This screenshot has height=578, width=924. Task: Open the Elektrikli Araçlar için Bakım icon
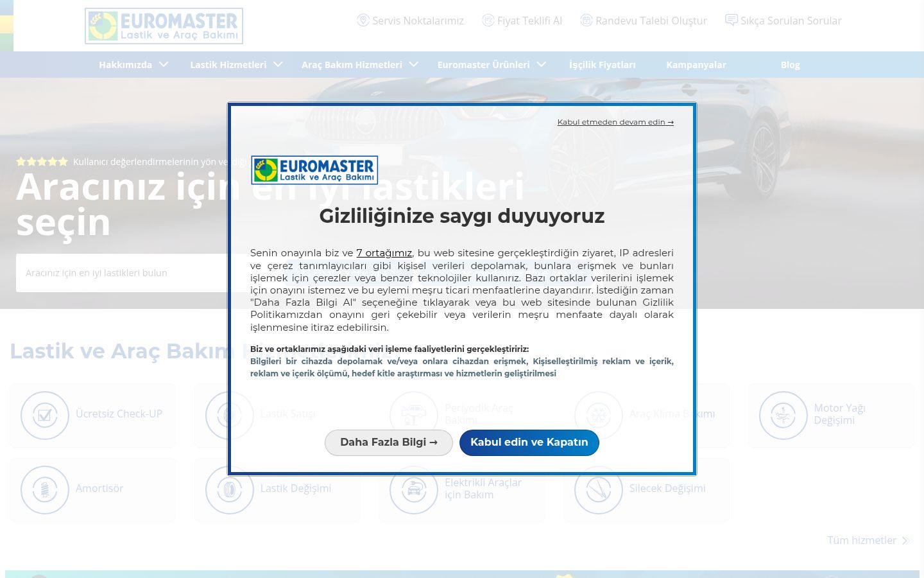click(x=414, y=490)
